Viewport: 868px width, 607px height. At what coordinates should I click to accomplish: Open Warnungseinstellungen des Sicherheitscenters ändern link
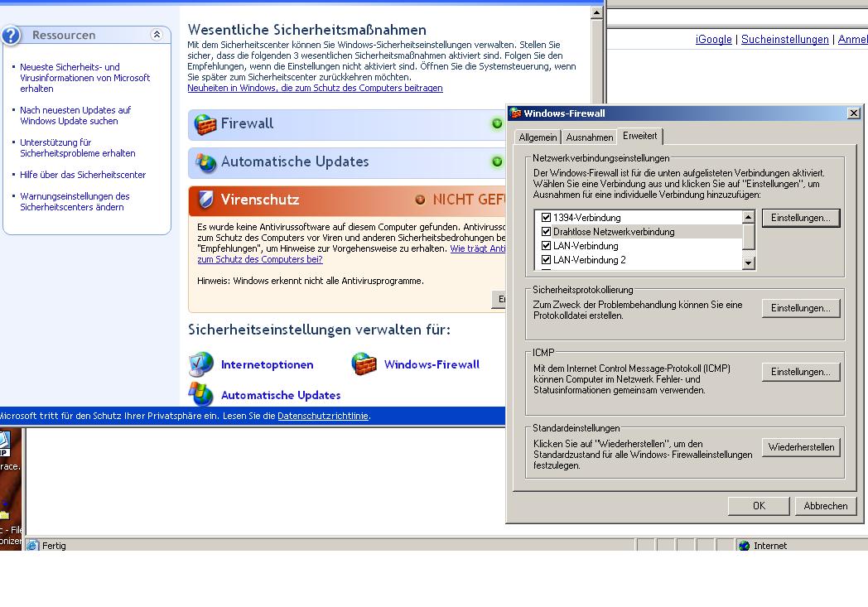[75, 201]
